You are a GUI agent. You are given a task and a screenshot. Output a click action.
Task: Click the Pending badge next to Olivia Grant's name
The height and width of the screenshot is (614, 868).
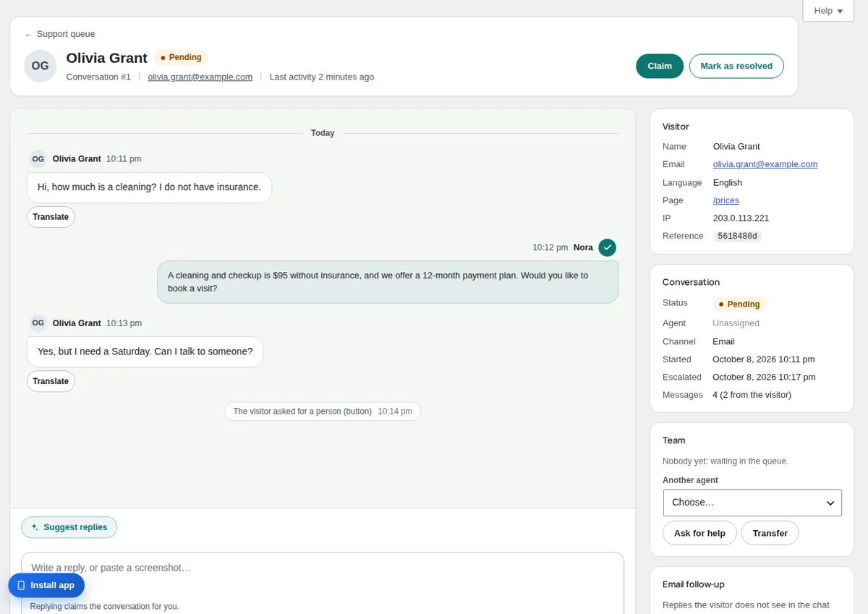181,57
